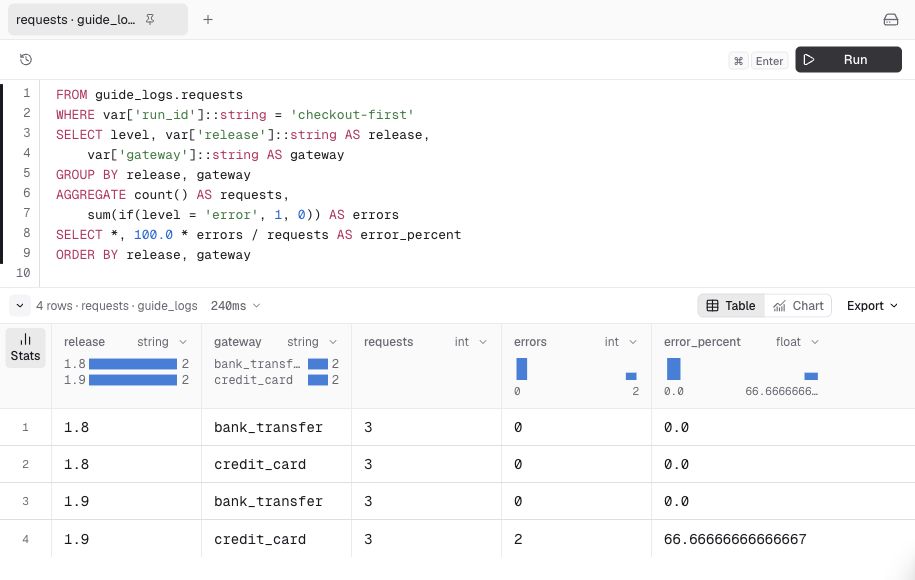Open the 240ms timing dropdown
The height and width of the screenshot is (580, 915).
(235, 306)
